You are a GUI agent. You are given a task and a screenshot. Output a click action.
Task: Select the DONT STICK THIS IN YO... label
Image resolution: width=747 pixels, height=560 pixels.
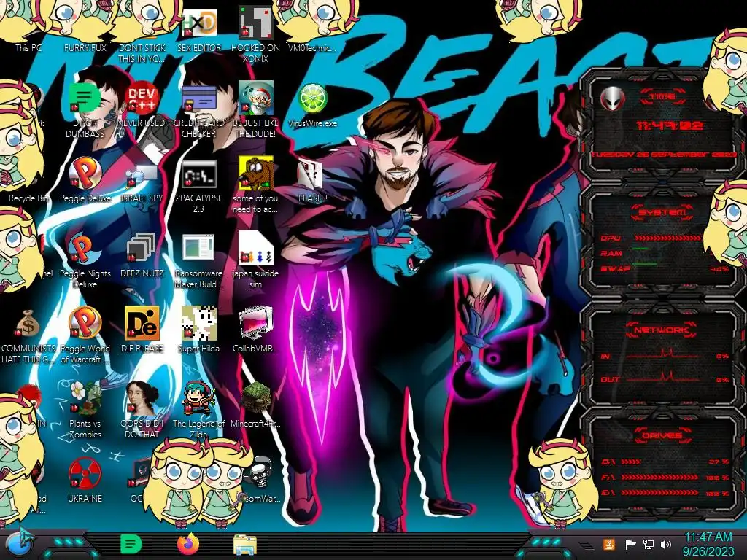(x=142, y=53)
